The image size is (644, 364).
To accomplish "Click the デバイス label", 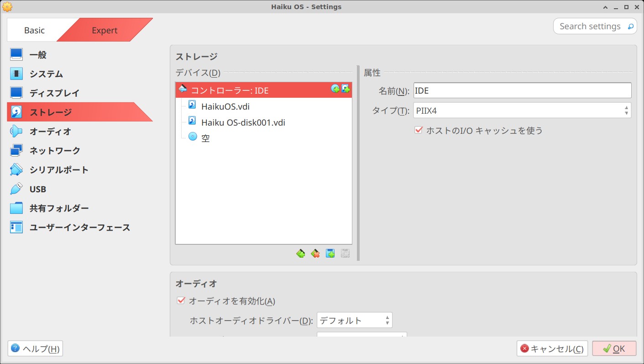I will tap(198, 73).
